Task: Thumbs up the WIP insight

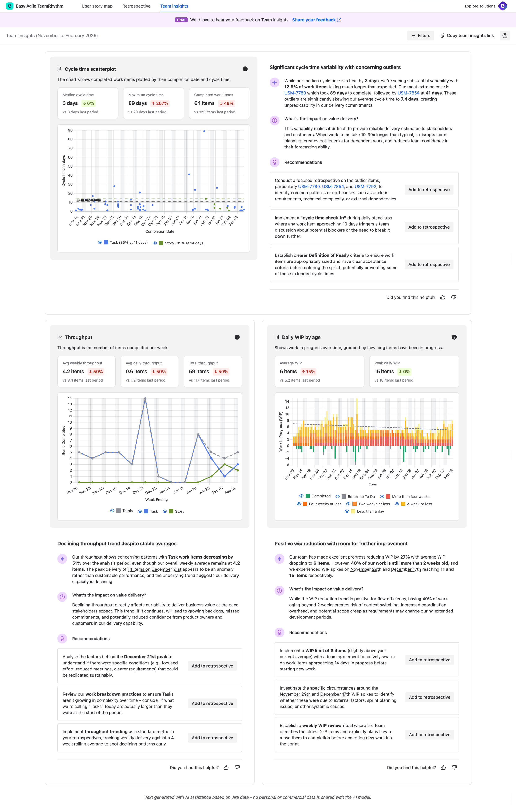Action: [443, 768]
